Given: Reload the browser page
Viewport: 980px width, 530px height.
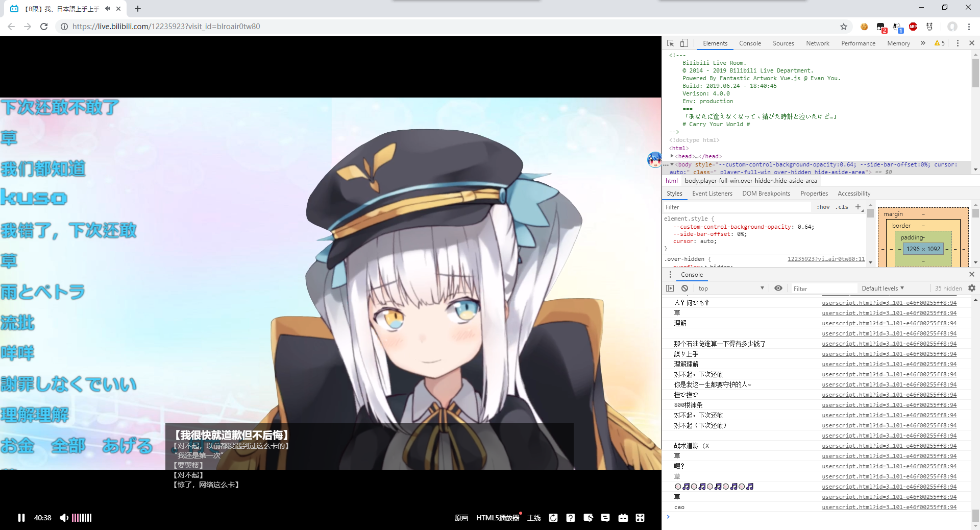Looking at the screenshot, I should coord(44,27).
